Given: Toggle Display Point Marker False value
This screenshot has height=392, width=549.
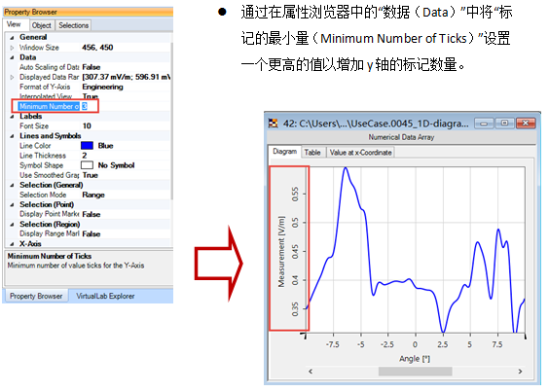Looking at the screenshot, I should 91,214.
